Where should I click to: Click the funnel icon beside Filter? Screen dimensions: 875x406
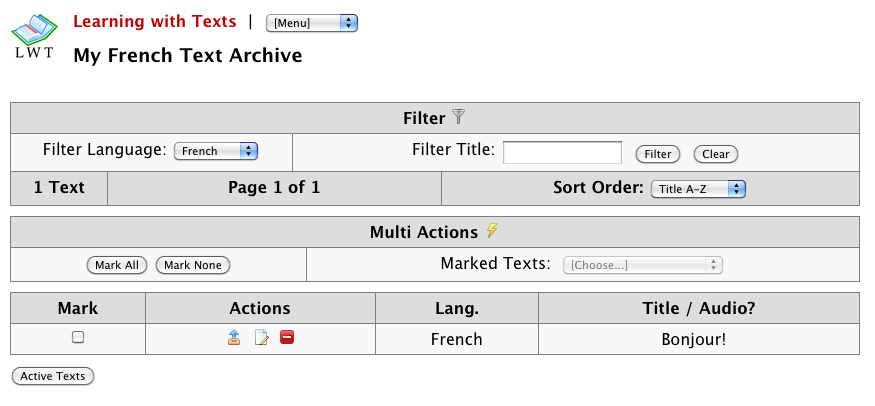pos(459,117)
